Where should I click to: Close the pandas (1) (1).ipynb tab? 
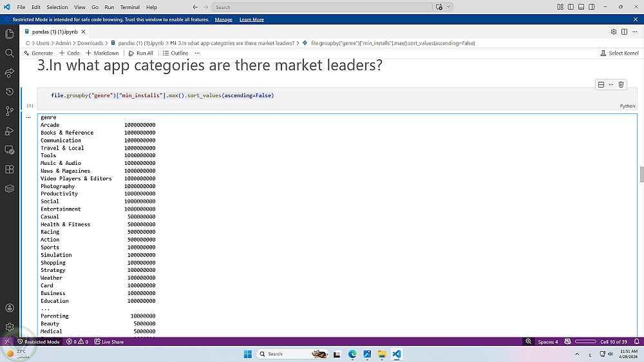83,32
